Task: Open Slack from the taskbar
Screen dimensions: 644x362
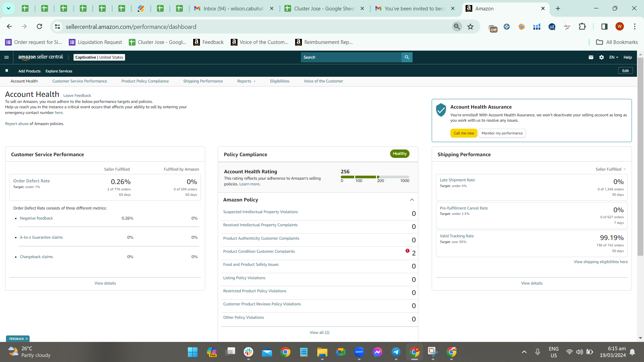Action: point(249,352)
